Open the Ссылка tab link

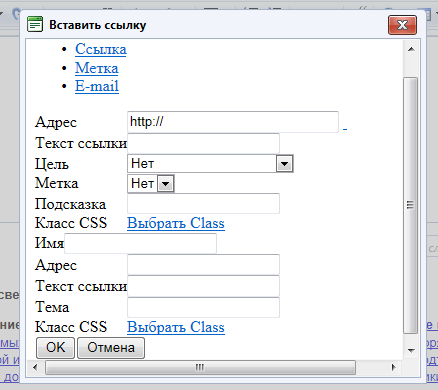[101, 49]
